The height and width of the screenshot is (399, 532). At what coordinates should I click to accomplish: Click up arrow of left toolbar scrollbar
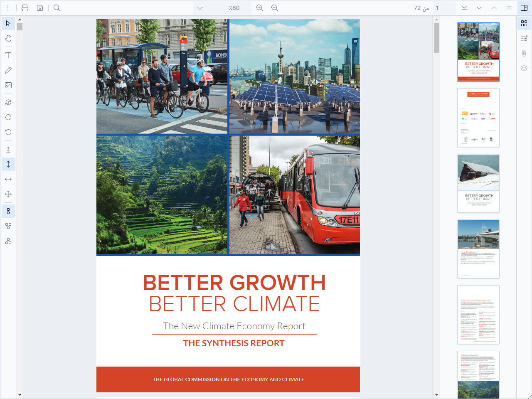(x=20, y=20)
